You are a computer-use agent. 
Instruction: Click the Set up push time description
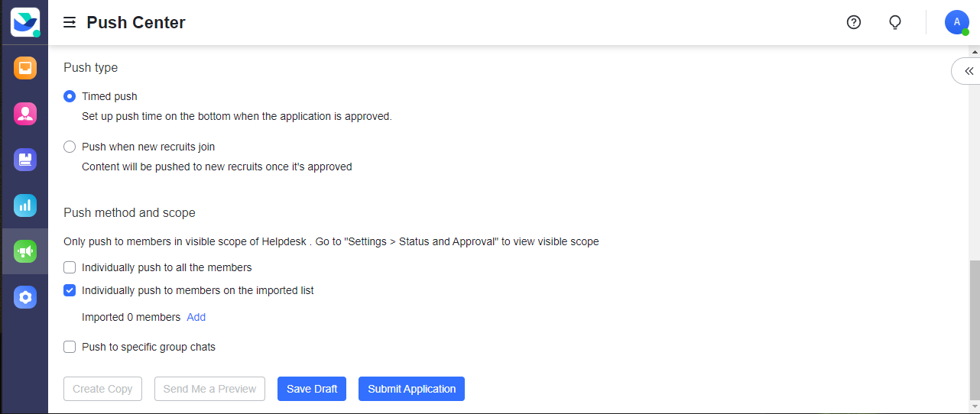pos(237,117)
